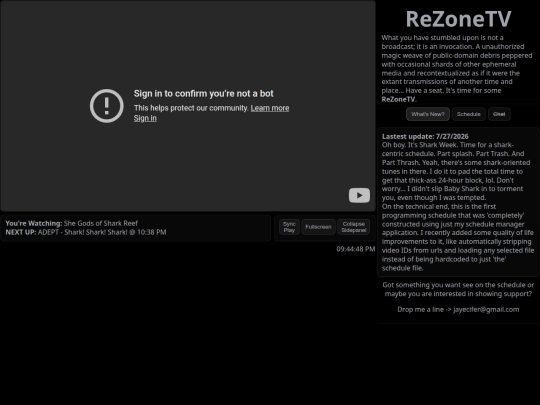Viewport: 540px width, 405px height.
Task: Click the jayecifer@gmail.com email address
Action: (486, 309)
